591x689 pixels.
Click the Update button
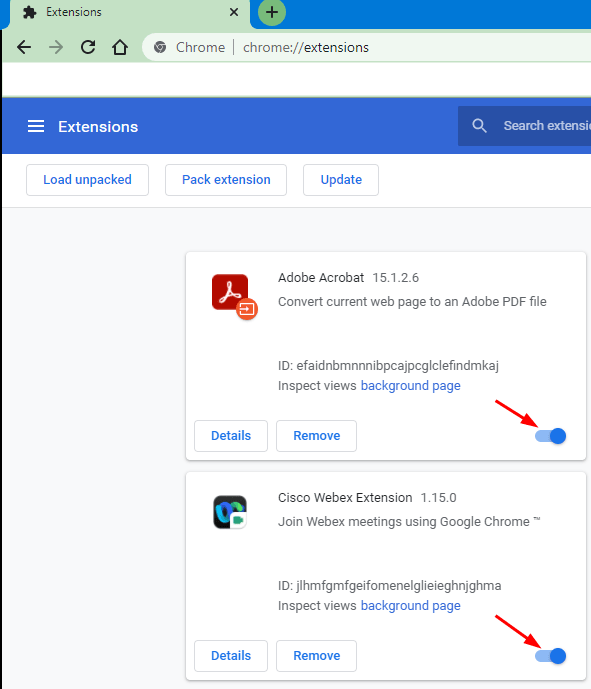click(341, 180)
